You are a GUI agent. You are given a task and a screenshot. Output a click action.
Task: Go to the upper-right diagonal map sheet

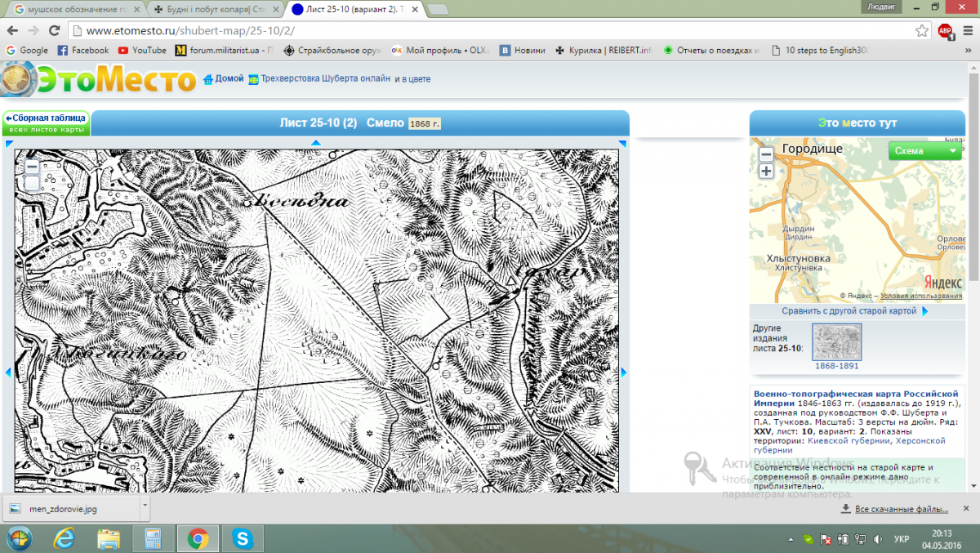click(x=622, y=145)
